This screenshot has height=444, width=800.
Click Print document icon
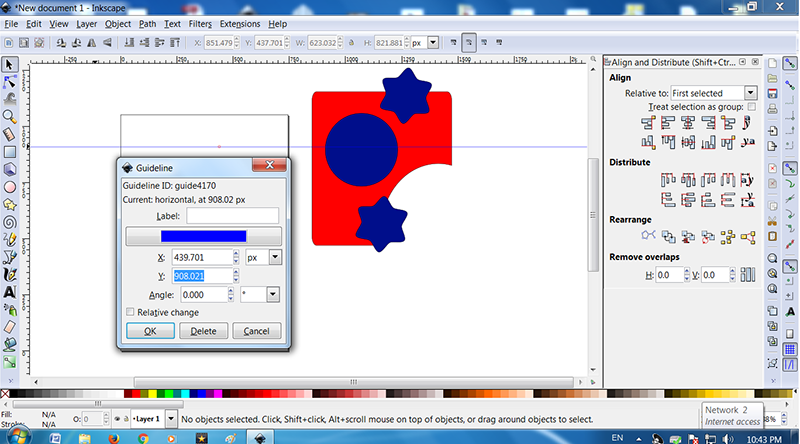pos(772,109)
